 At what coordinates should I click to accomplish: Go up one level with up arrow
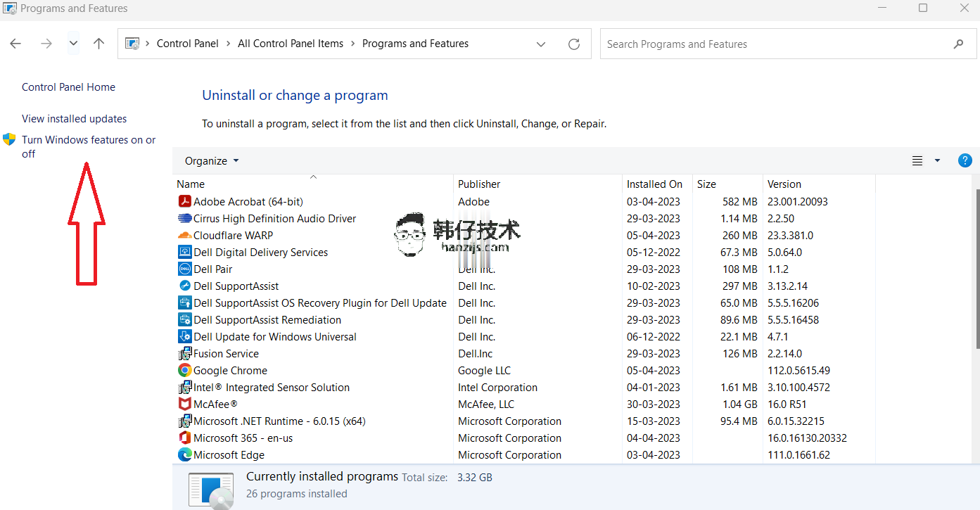(98, 44)
